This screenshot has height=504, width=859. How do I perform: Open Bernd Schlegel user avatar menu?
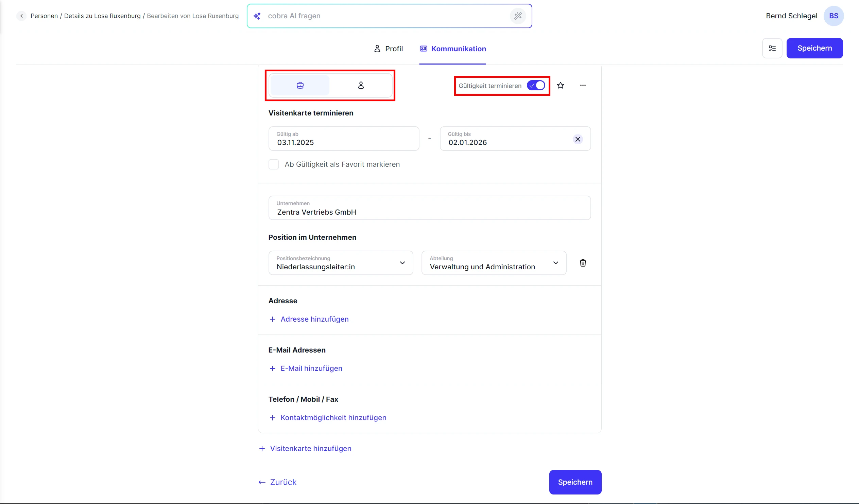tap(833, 16)
